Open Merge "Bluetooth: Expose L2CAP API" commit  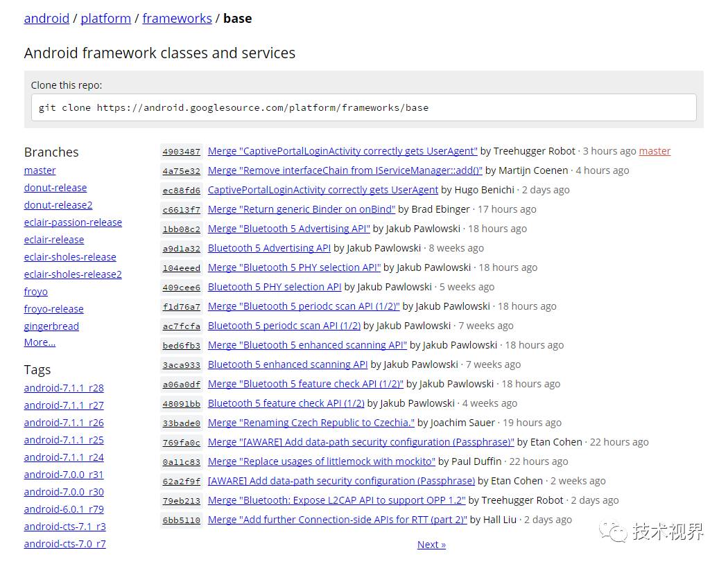coord(336,501)
